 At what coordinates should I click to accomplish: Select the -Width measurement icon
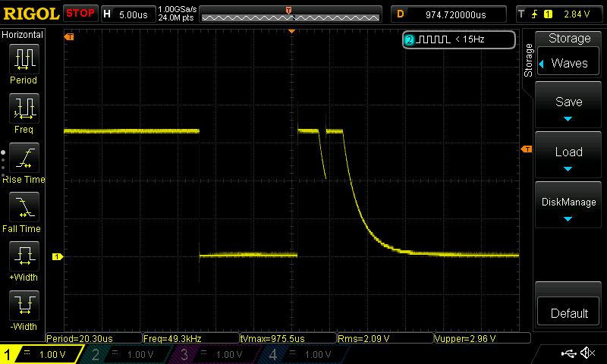point(24,305)
